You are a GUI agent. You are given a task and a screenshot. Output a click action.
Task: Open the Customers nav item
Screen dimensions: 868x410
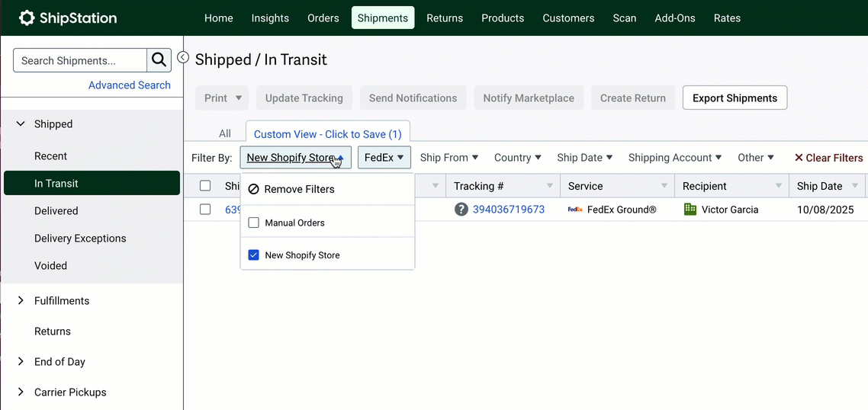[568, 18]
